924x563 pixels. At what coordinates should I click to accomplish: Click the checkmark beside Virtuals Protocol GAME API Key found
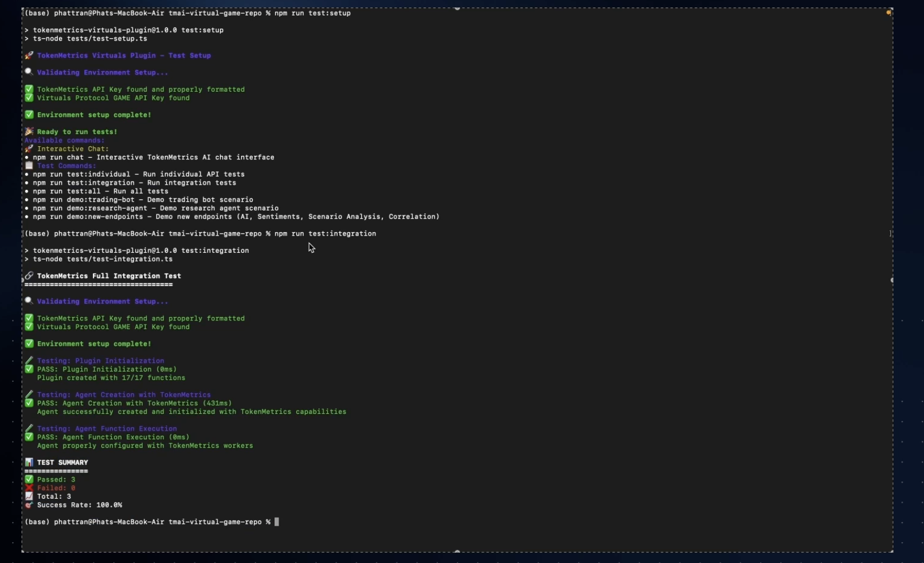coord(29,97)
